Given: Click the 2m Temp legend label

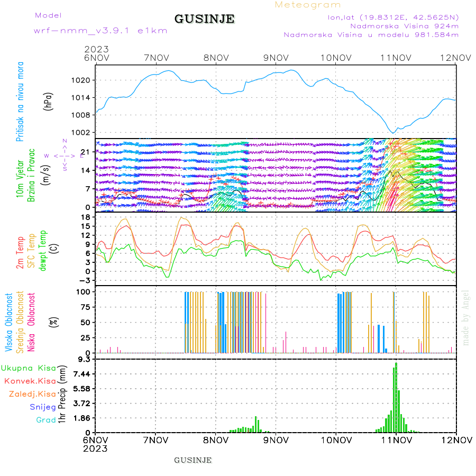Looking at the screenshot, I should click(20, 253).
